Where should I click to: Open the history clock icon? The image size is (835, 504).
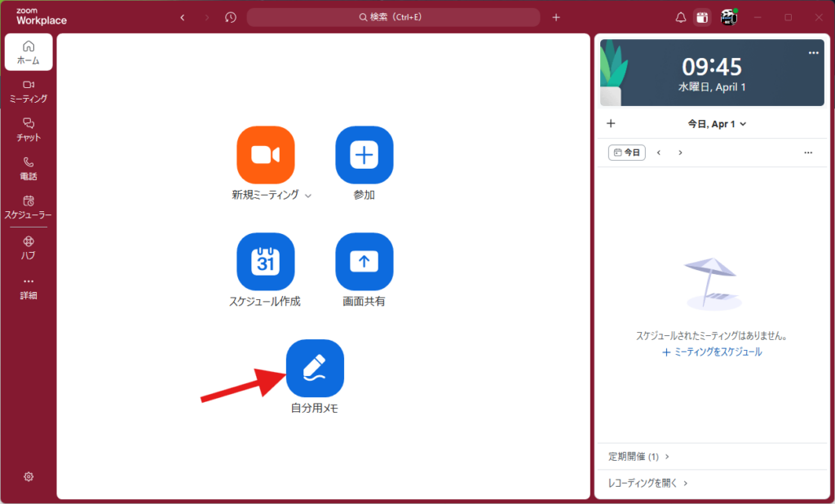231,17
